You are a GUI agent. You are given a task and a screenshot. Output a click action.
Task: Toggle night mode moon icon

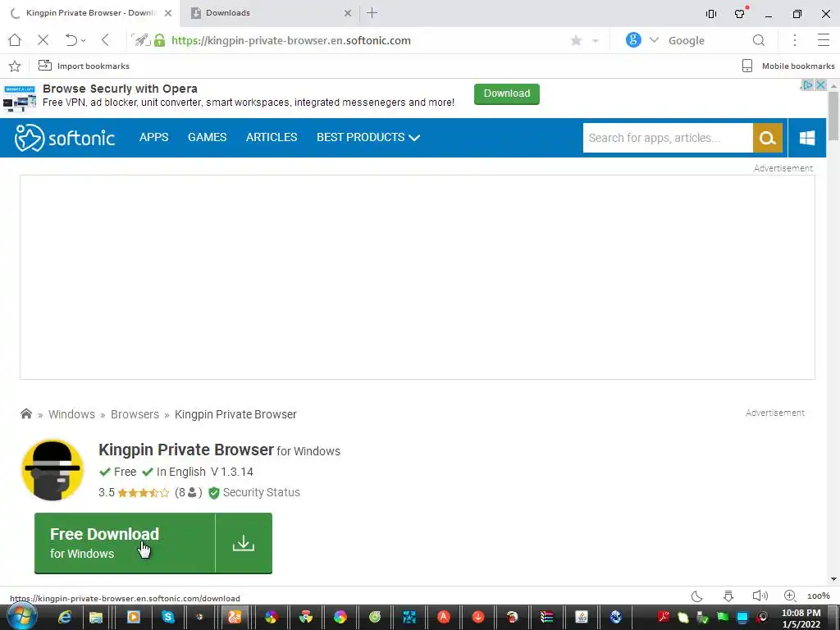pos(697,596)
